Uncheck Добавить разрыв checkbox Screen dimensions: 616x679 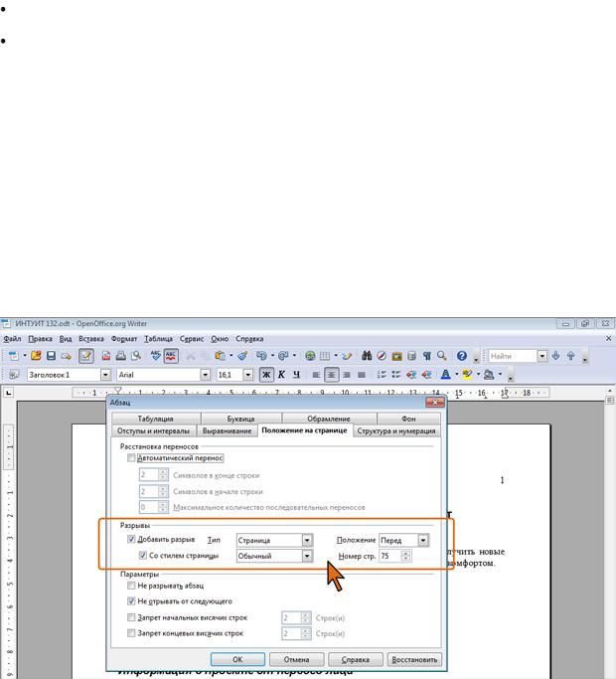(x=131, y=539)
